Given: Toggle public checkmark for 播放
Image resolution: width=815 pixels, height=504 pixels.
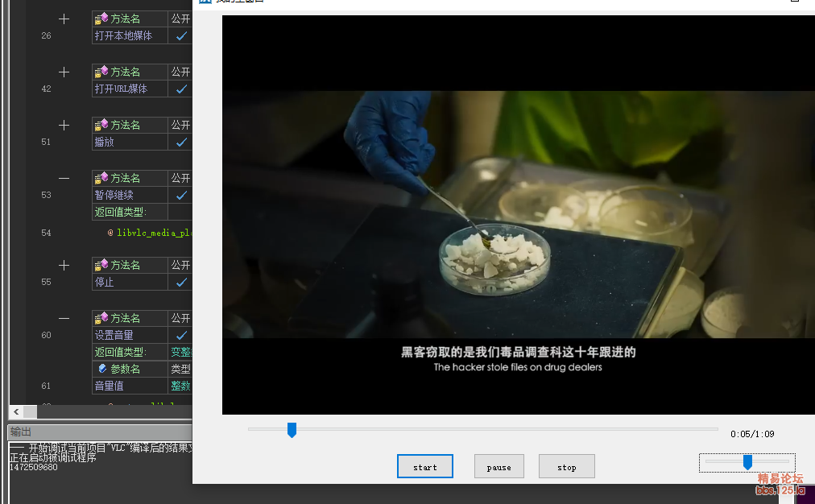Looking at the screenshot, I should coord(181,142).
